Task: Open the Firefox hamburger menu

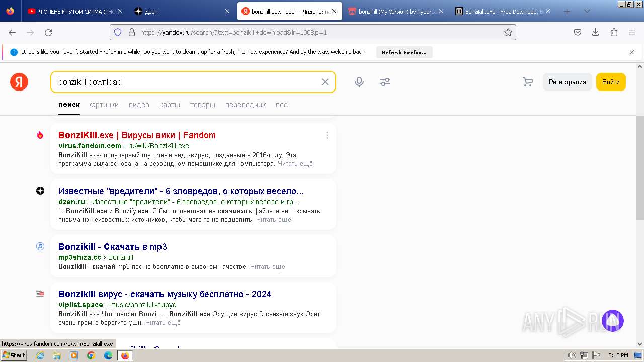Action: pos(632,32)
